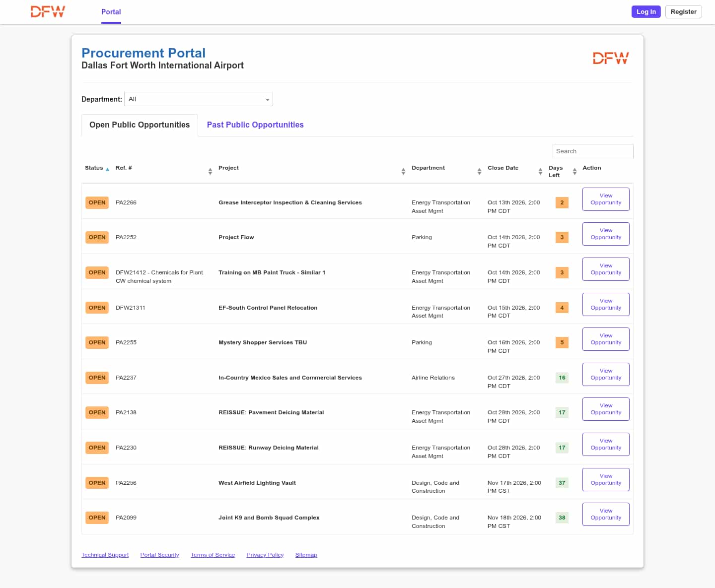
Task: View Opportunity for Runway Deicing Material
Action: (x=606, y=444)
